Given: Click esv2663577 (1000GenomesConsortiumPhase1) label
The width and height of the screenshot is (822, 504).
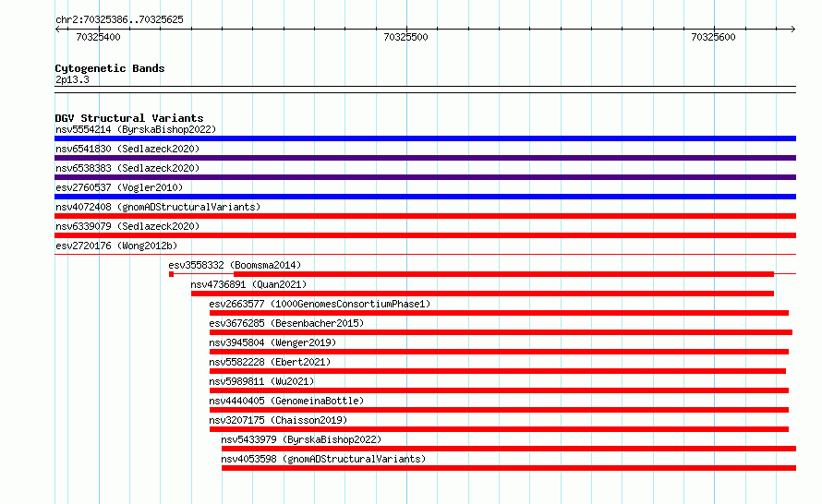Looking at the screenshot, I should point(320,304).
